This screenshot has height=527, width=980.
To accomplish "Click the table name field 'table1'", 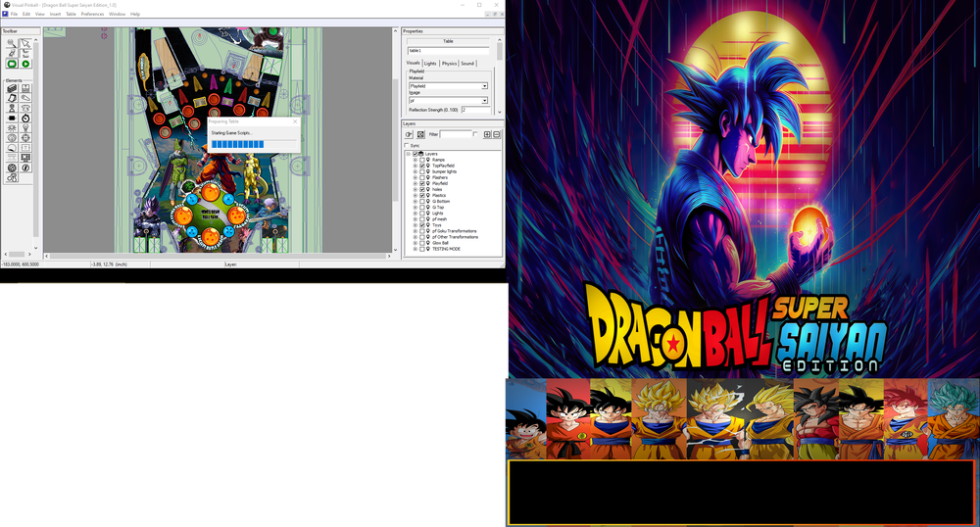I will click(x=448, y=51).
